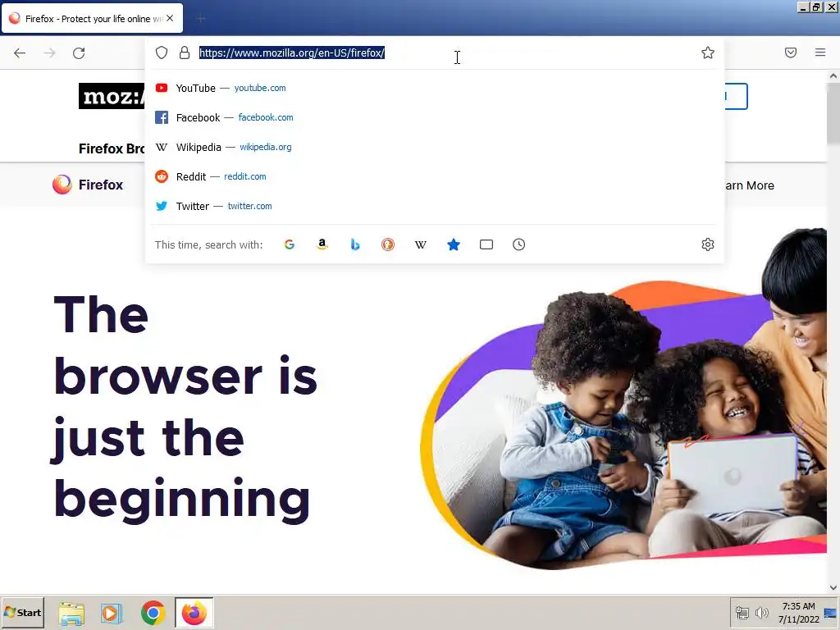Search with Amazon this time
Screen dimensions: 840x630
pos(322,244)
